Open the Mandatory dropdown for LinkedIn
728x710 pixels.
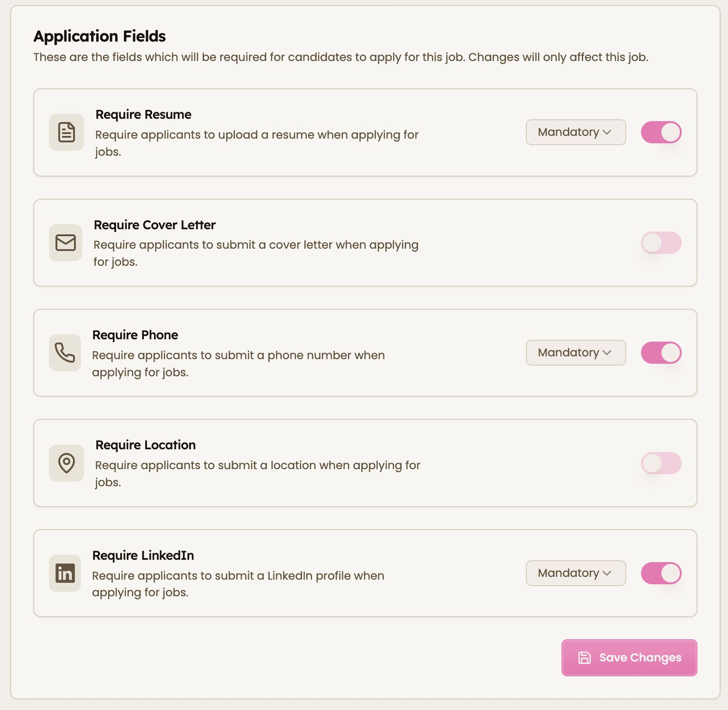(575, 573)
